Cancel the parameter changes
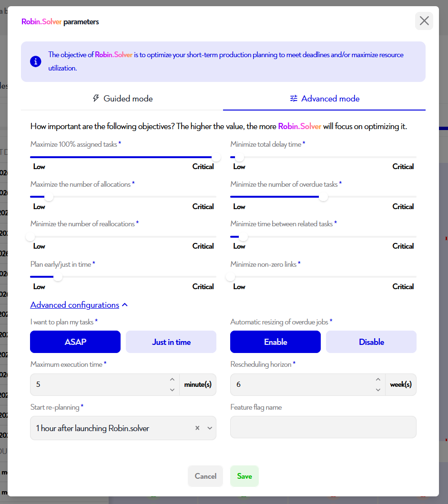Image resolution: width=448 pixels, height=504 pixels. [205, 476]
